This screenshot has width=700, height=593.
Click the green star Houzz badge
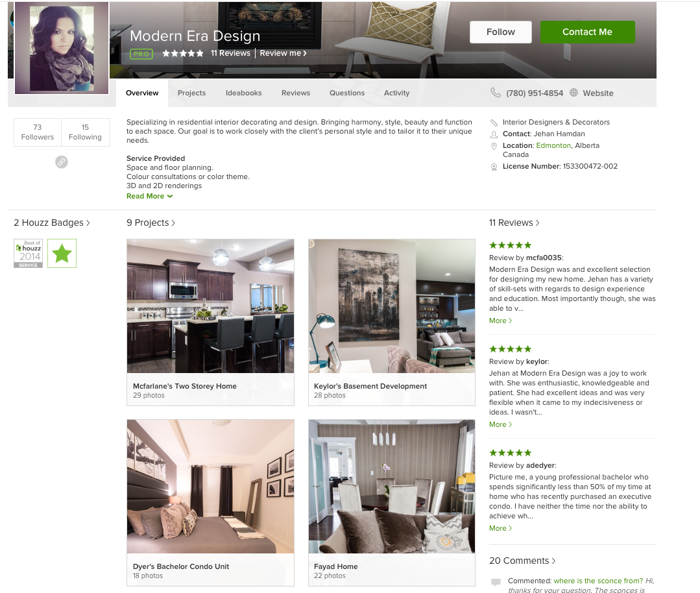click(x=62, y=253)
